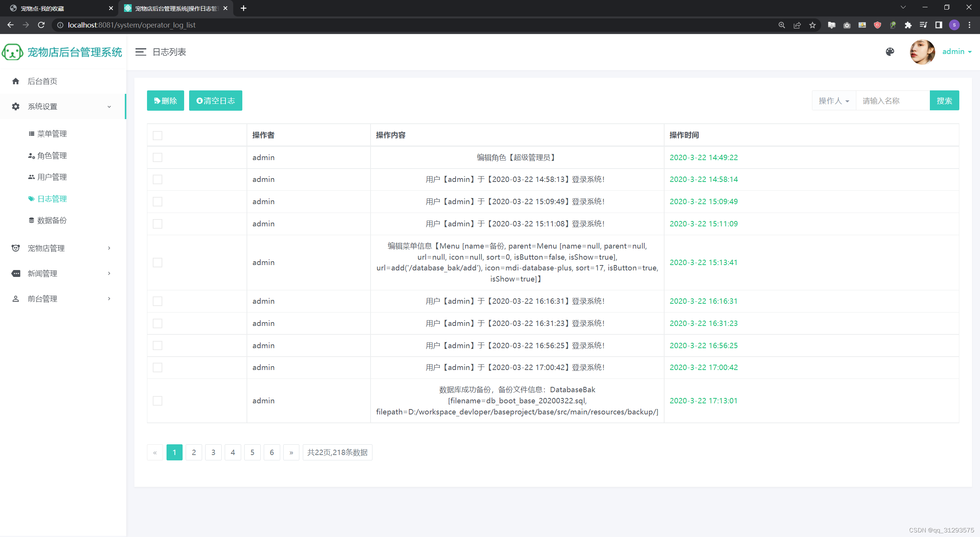Screen dimensions: 980x537
Task: Toggle the select-all header checkbox
Action: coord(157,135)
